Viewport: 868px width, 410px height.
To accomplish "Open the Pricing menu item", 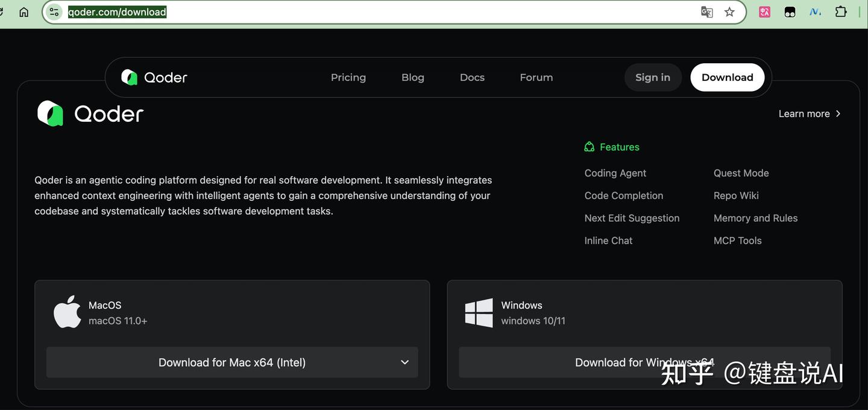I will pos(348,77).
